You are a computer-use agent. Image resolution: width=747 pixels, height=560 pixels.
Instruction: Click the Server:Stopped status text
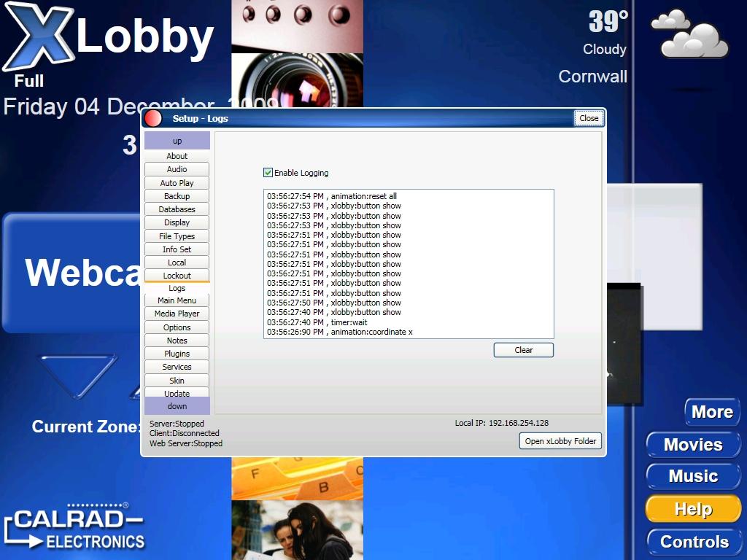(x=177, y=424)
